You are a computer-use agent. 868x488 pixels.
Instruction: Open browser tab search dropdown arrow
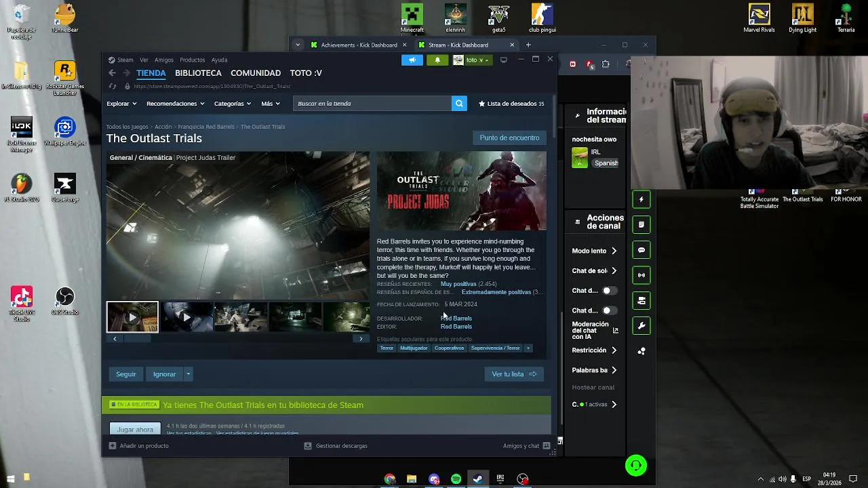[x=298, y=45]
